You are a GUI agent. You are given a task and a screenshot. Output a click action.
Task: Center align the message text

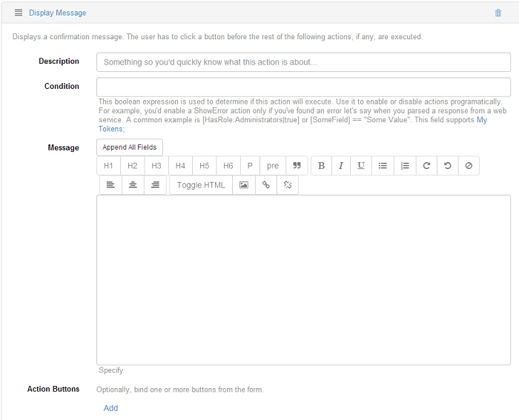[x=133, y=185]
